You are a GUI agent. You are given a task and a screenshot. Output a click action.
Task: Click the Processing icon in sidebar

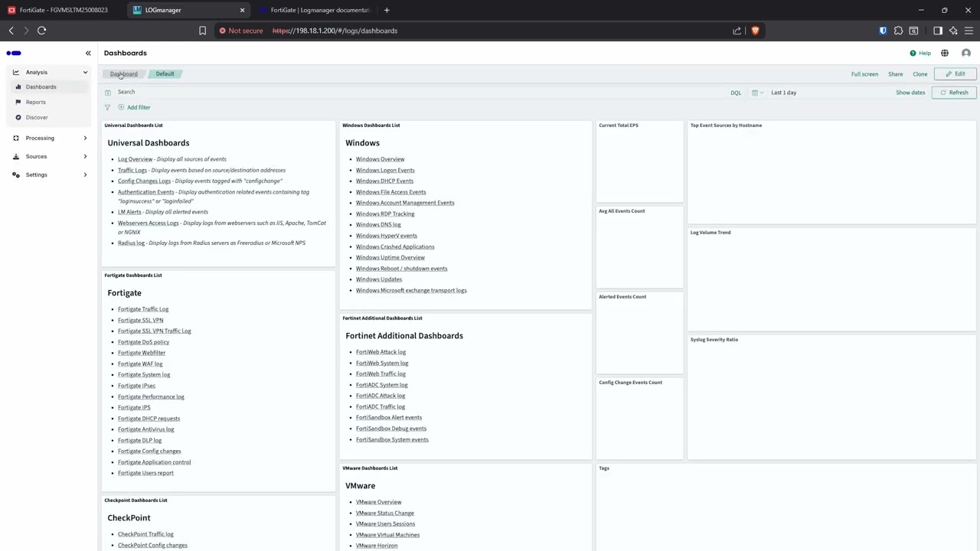[17, 138]
